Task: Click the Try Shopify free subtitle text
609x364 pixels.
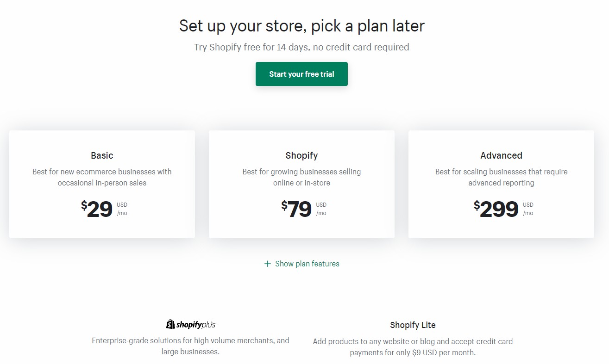Action: click(x=301, y=47)
